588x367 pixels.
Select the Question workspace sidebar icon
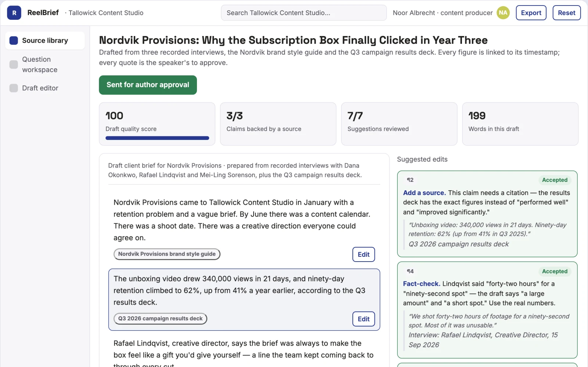click(14, 65)
